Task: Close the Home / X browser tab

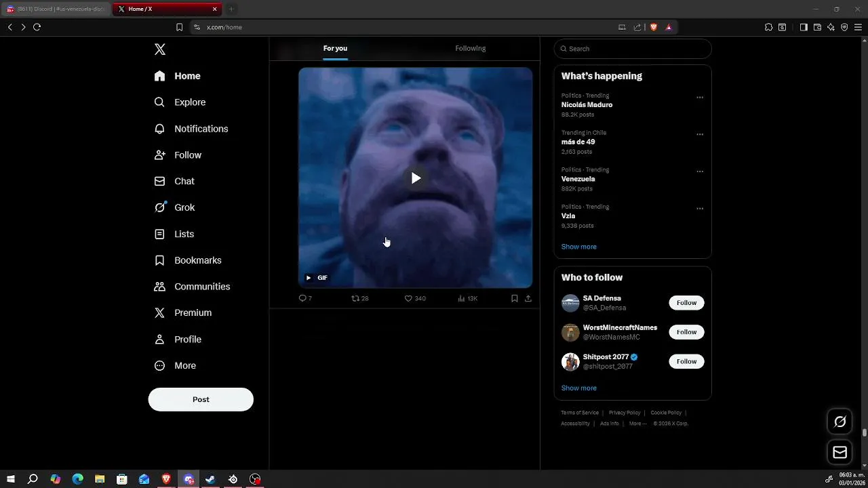Action: 215,9
